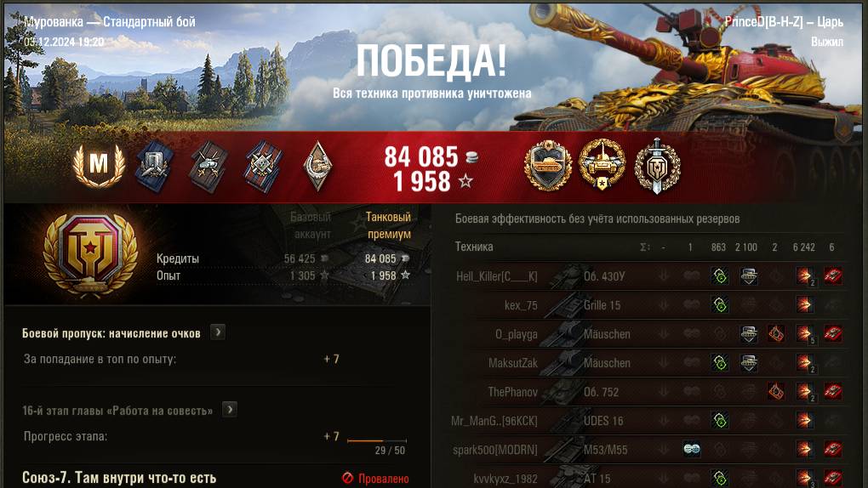This screenshot has height=488, width=868.
Task: Click the Техника column header
Action: point(474,247)
